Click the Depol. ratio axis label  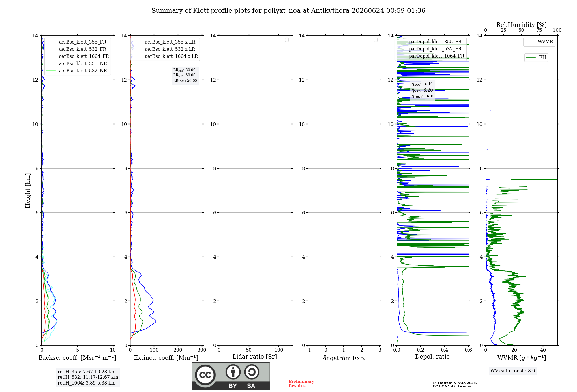pos(432,357)
